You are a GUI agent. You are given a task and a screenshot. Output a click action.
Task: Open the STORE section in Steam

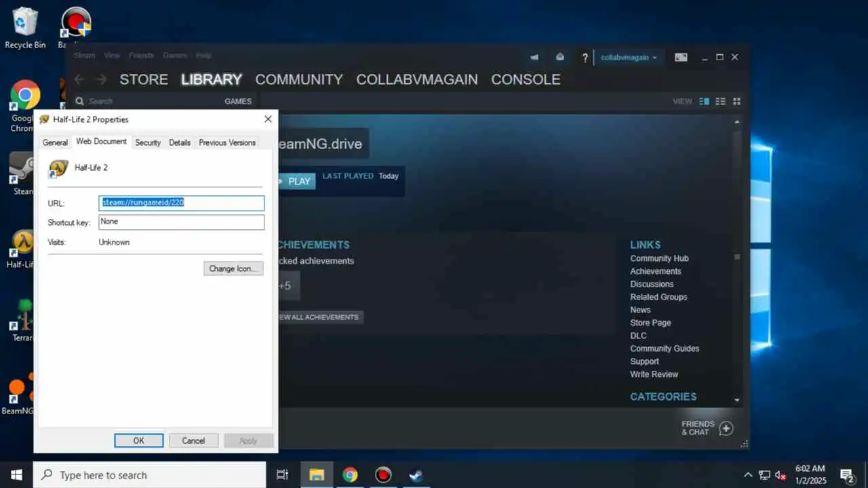[144, 79]
